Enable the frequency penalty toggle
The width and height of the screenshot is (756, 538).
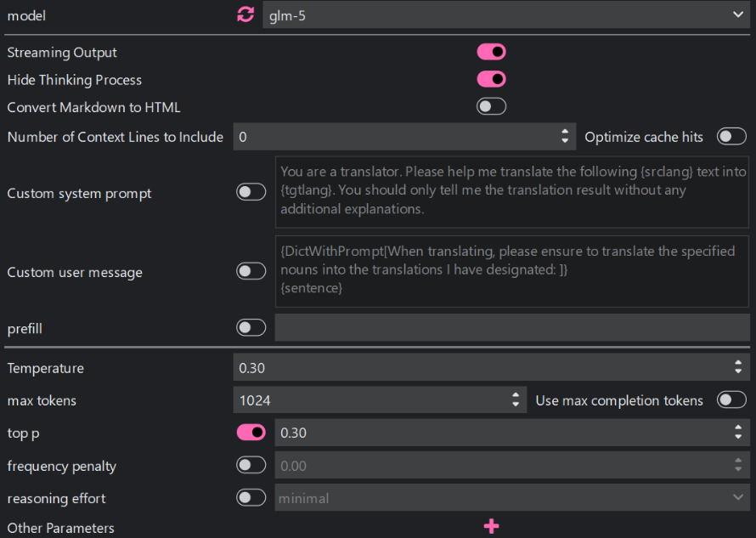coord(251,465)
